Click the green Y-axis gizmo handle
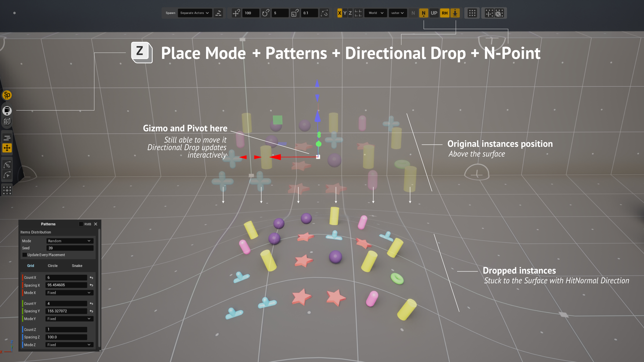The image size is (644, 362). [318, 144]
